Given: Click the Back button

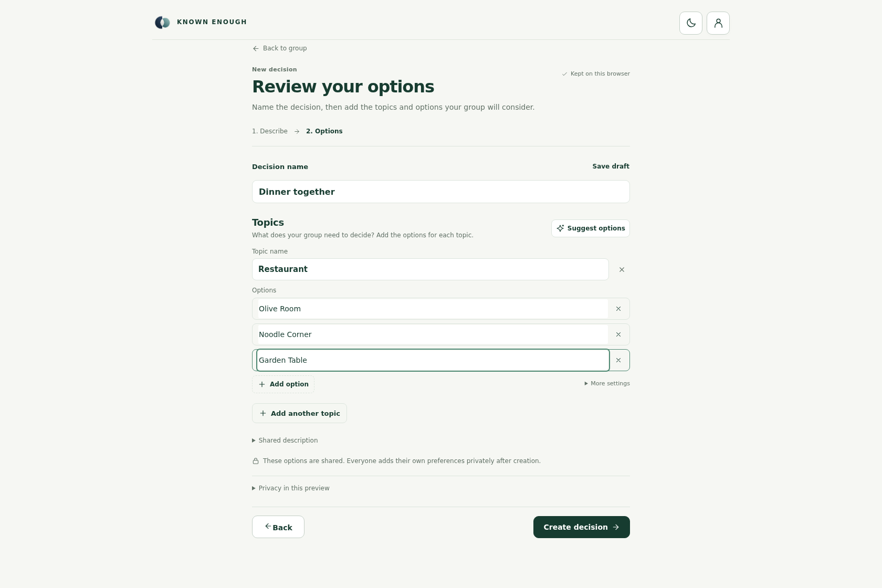Looking at the screenshot, I should [278, 527].
